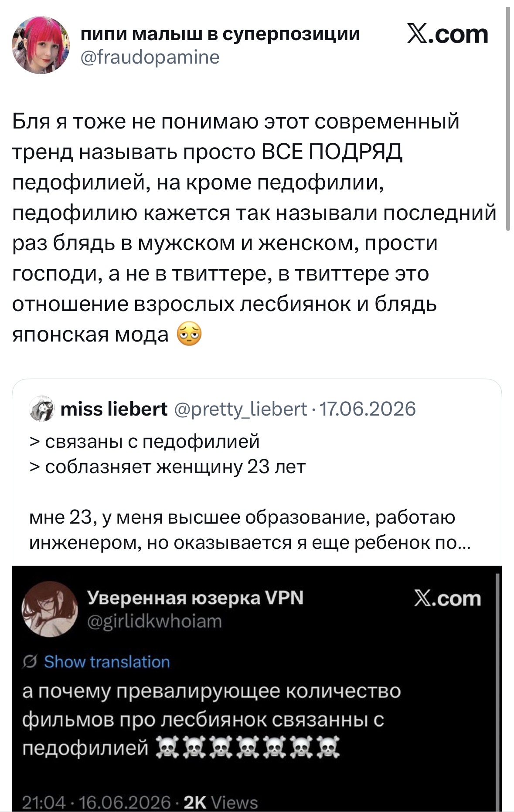Open the pink-haired profile avatar
Screen dimensions: 514x812
click(x=40, y=45)
